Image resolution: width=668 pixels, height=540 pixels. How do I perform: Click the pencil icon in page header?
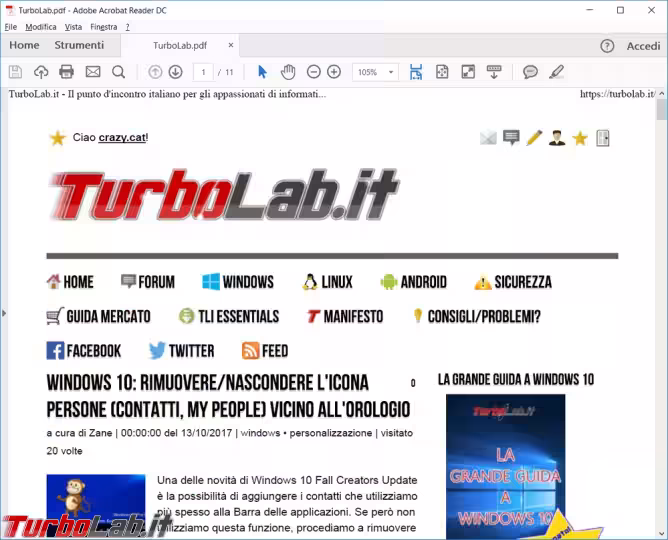534,138
